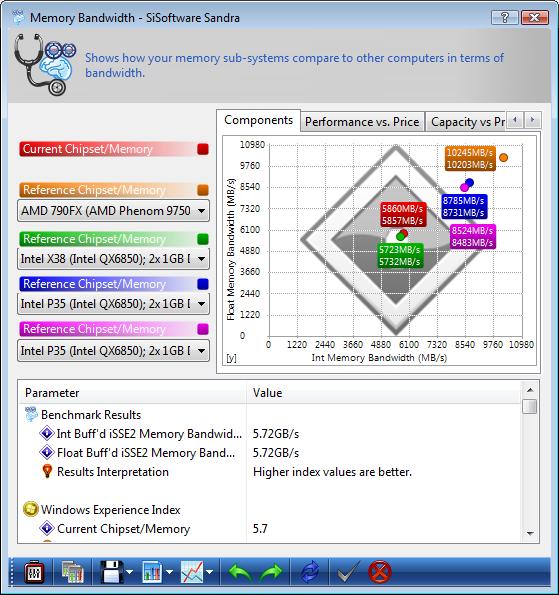Click the green forward arrow icon
This screenshot has height=595, width=559.
pos(271,572)
